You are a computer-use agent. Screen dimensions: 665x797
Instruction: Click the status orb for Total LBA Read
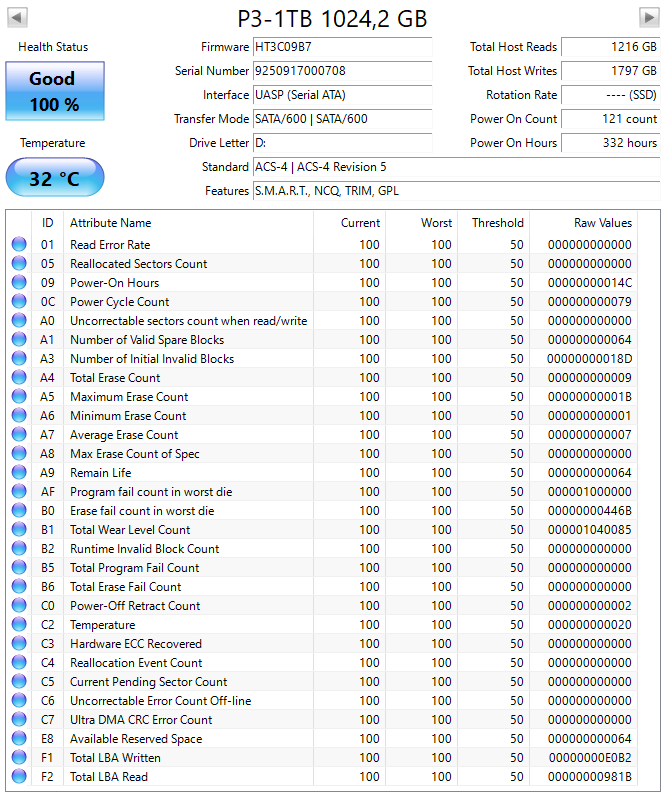pyautogui.click(x=19, y=777)
